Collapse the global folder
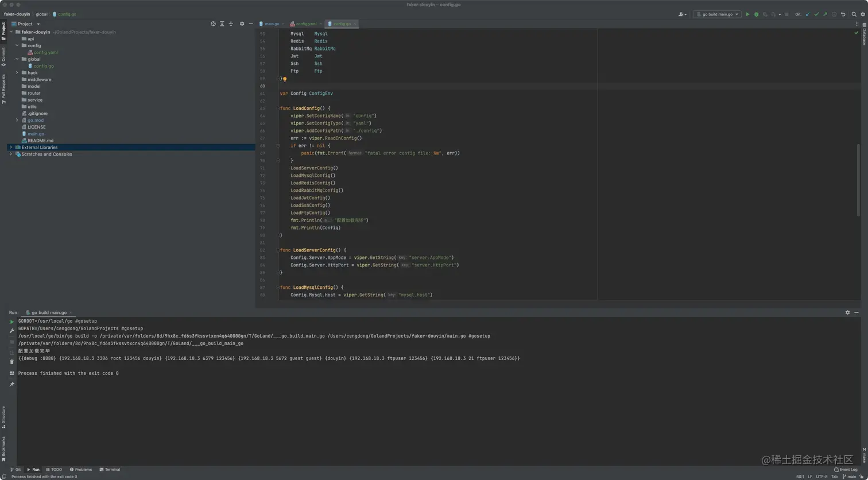868x480 pixels. pyautogui.click(x=17, y=59)
